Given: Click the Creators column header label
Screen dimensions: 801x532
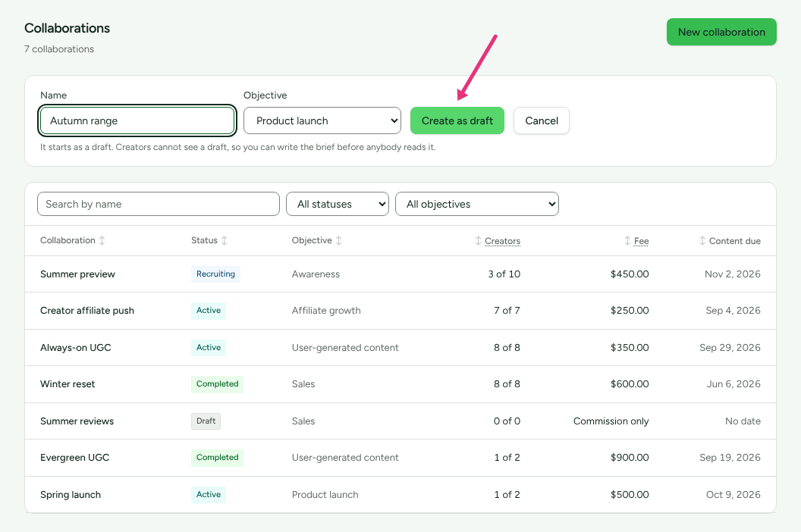Looking at the screenshot, I should [503, 241].
